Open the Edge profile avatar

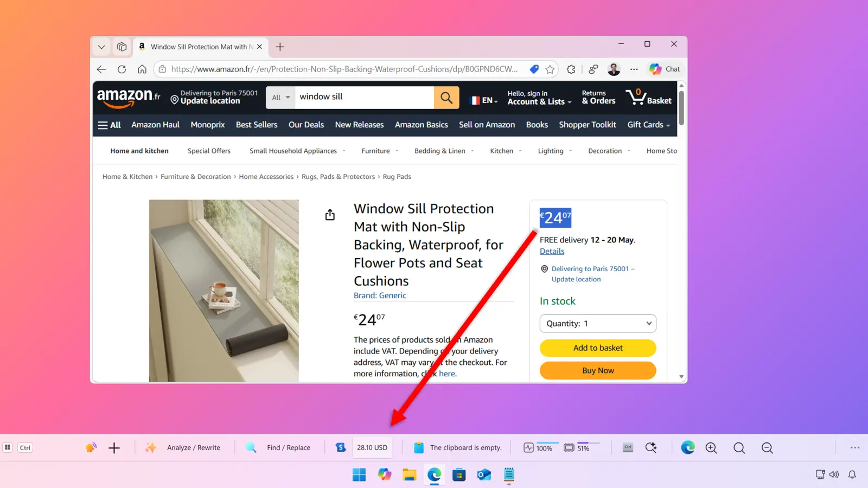pyautogui.click(x=614, y=69)
